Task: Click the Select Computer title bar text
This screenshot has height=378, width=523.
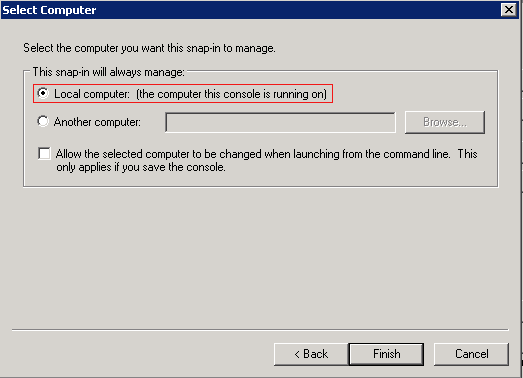Action: tap(49, 10)
